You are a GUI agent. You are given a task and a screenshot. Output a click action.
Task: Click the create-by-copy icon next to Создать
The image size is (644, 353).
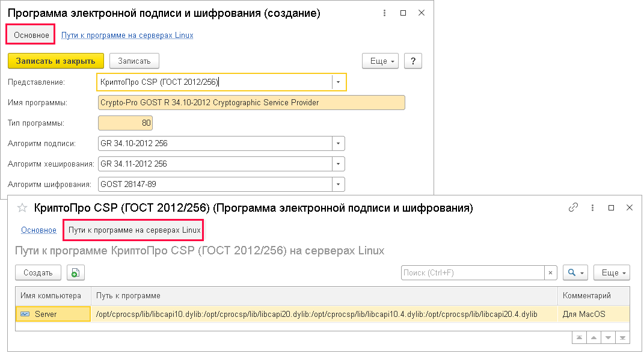[x=76, y=273]
